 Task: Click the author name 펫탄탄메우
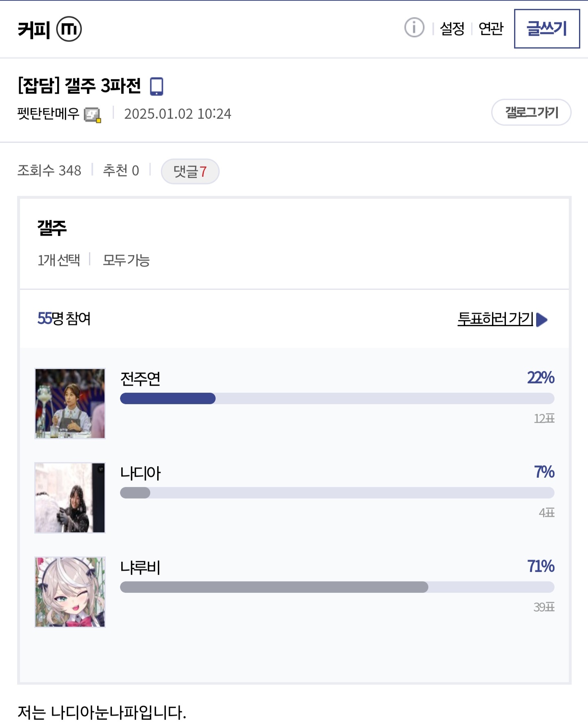click(x=48, y=114)
